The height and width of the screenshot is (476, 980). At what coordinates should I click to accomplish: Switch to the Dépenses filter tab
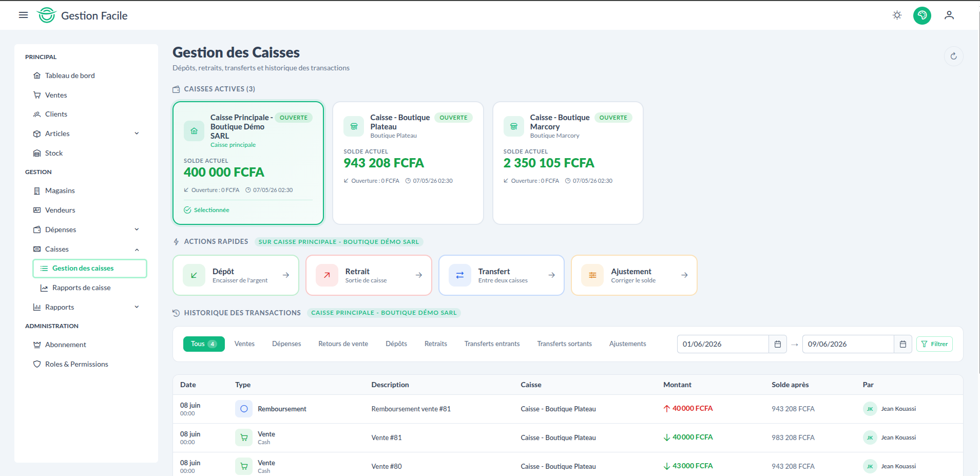(x=286, y=344)
